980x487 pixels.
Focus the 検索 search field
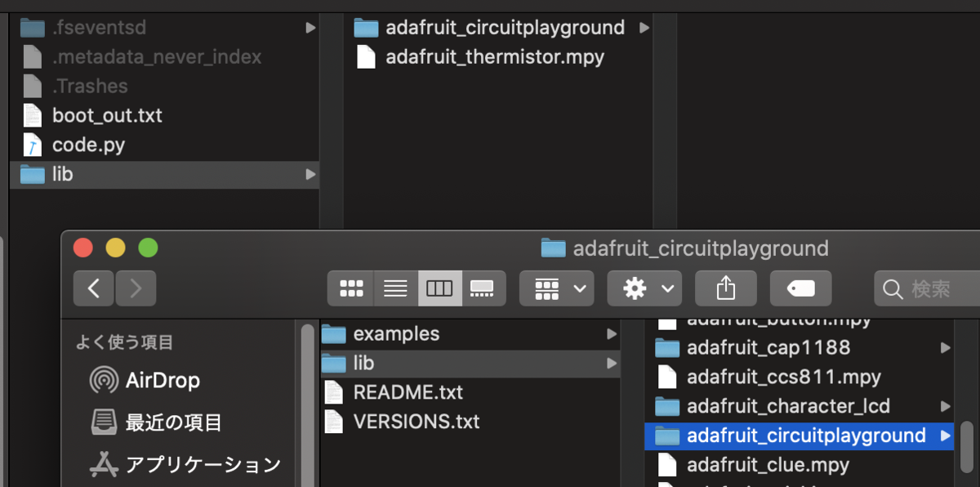(927, 288)
